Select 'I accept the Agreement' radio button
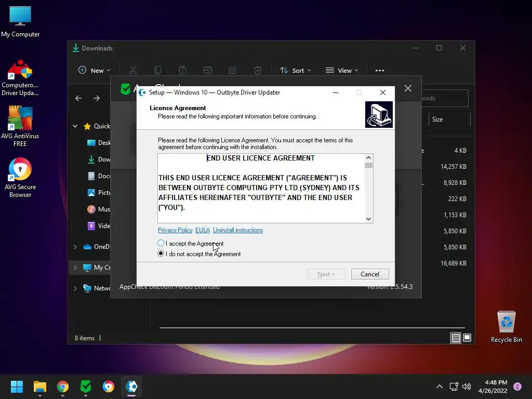The image size is (532, 399). pos(161,243)
